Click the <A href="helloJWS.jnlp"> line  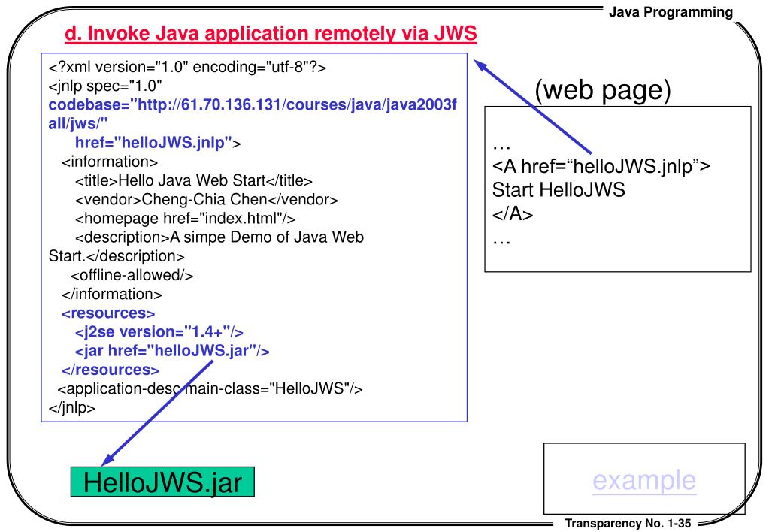601,166
